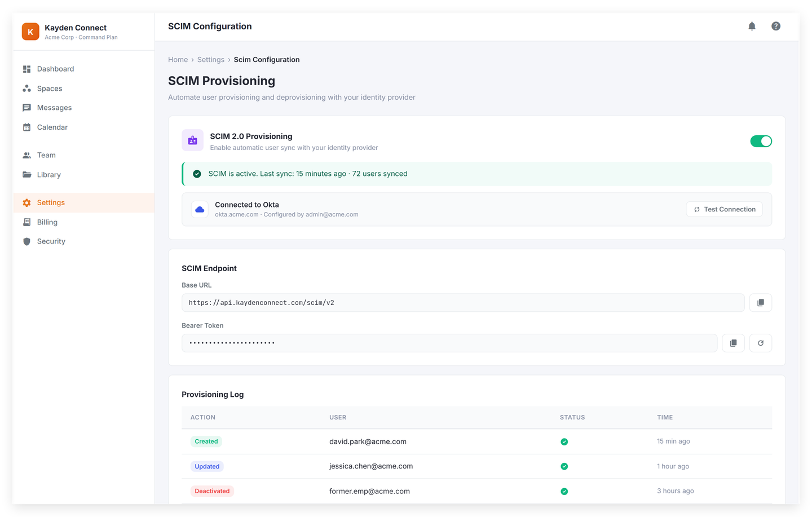Screen dimensions: 812x517
Task: Click success status icon for former.emp@acme.com
Action: [564, 491]
